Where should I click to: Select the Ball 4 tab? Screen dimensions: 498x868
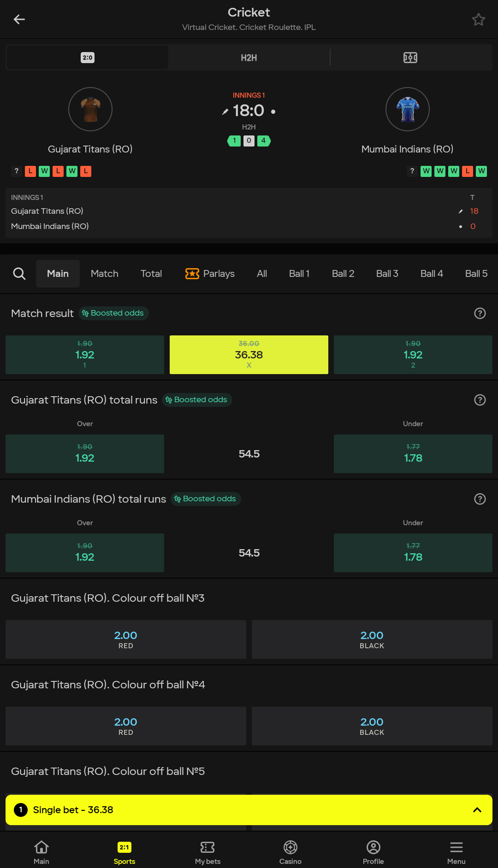(x=432, y=274)
